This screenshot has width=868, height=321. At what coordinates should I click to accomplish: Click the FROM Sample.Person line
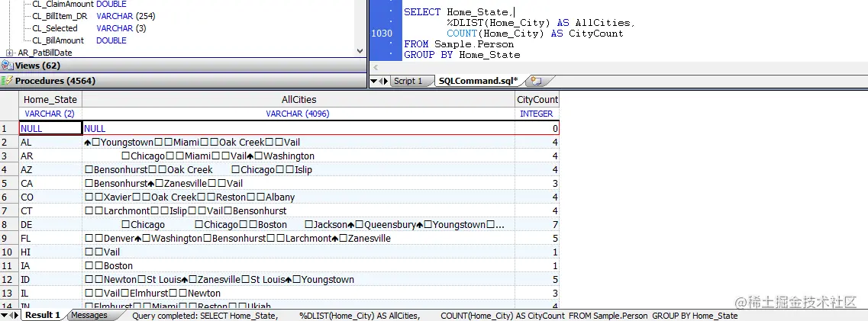(x=459, y=44)
